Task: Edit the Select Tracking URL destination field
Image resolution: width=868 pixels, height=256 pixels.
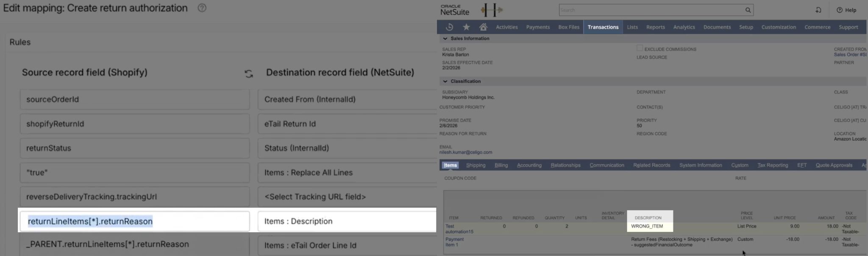Action: pyautogui.click(x=347, y=197)
